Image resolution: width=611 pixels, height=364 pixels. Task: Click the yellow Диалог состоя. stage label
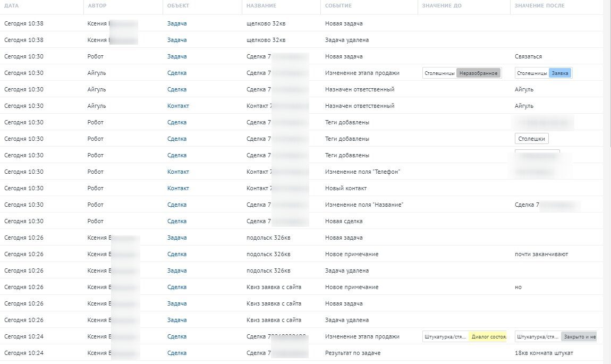[x=489, y=337]
